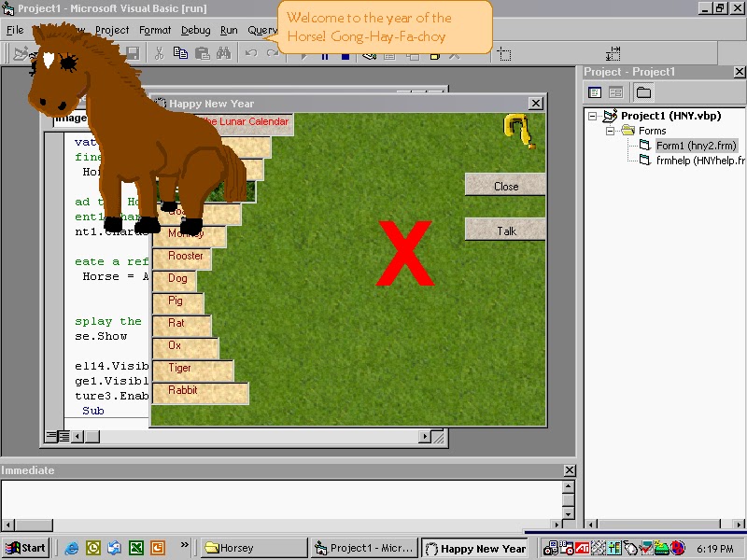Click the Redo arrow toolbar icon

(x=272, y=53)
